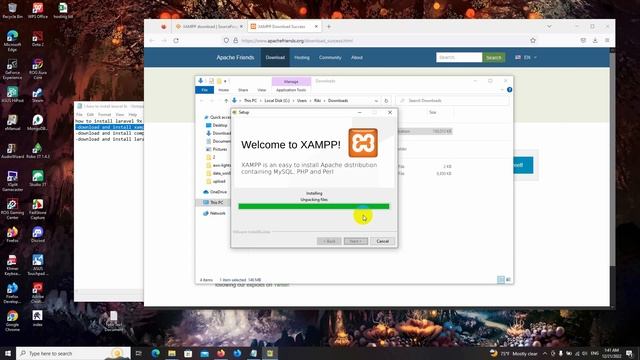
Task: Open the View ribbon tab in File Explorer
Action: [x=262, y=90]
